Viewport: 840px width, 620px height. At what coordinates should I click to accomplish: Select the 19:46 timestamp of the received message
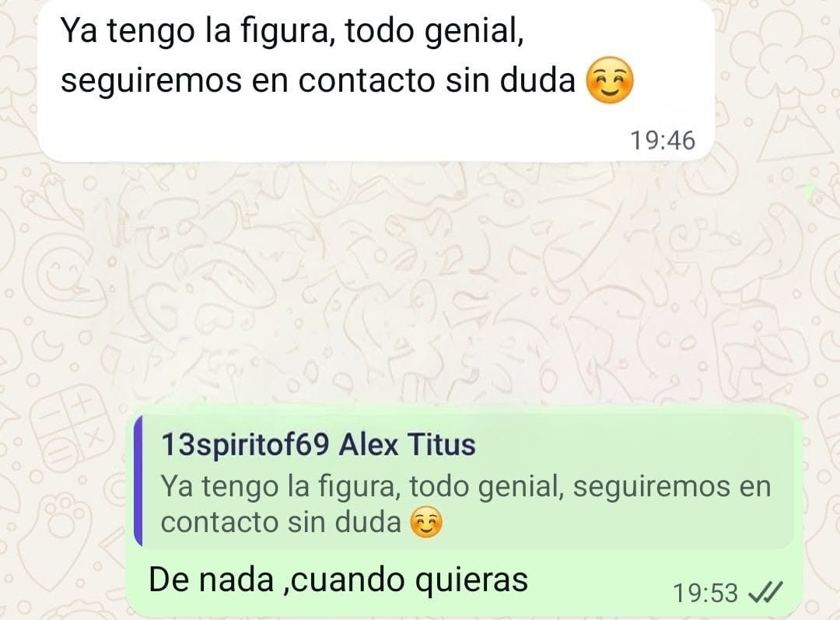click(662, 141)
